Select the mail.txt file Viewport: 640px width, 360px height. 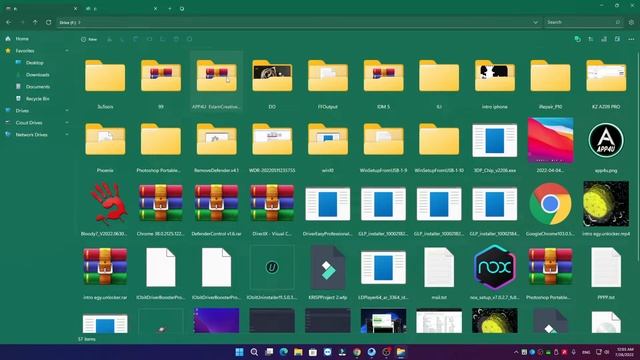pyautogui.click(x=439, y=273)
